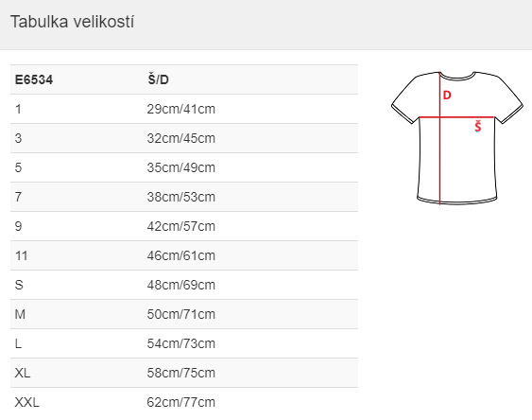Select the size 1 row
Viewport: 532px width, 420px height.
pos(184,109)
